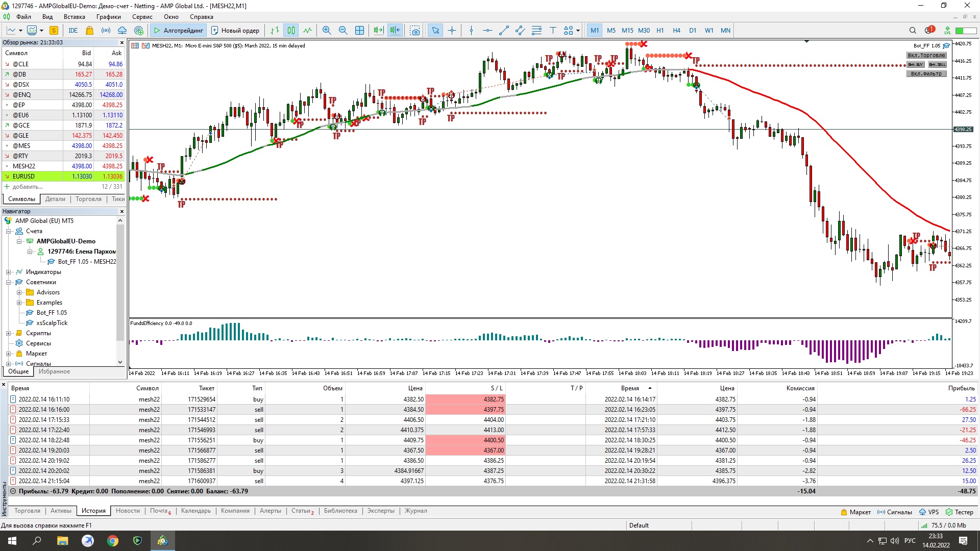The image size is (980, 551).
Task: Click the tile windows grid icon
Action: coord(360,31)
